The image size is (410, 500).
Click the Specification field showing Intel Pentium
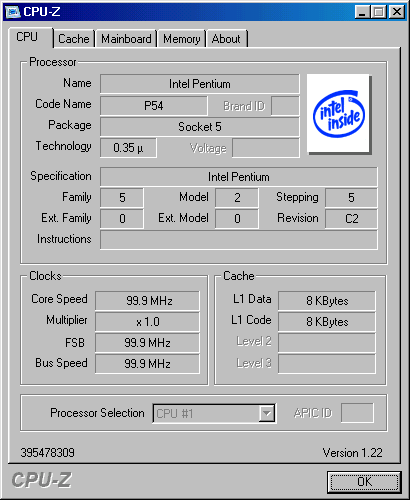point(239,177)
